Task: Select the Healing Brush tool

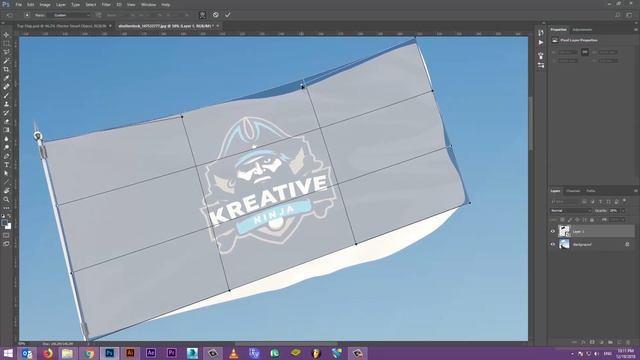Action: [x=6, y=87]
